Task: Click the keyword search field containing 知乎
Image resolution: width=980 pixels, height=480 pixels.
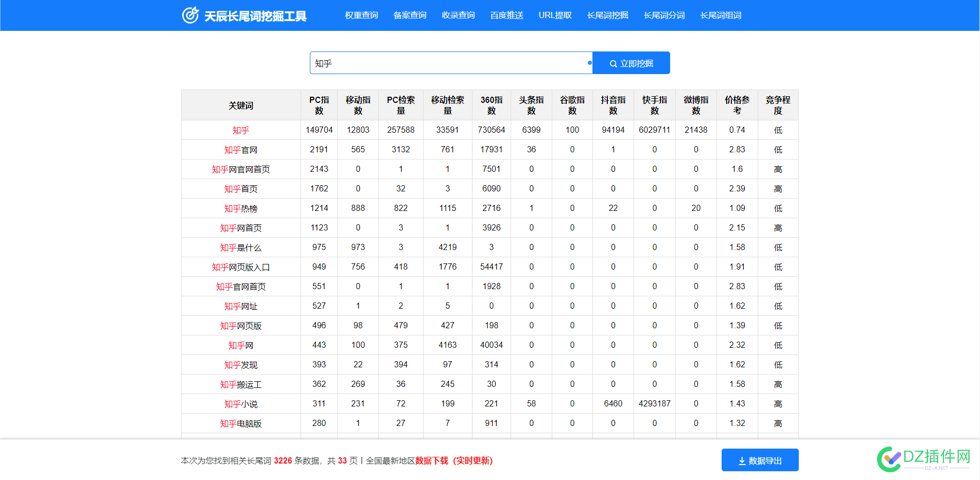Action: 451,63
